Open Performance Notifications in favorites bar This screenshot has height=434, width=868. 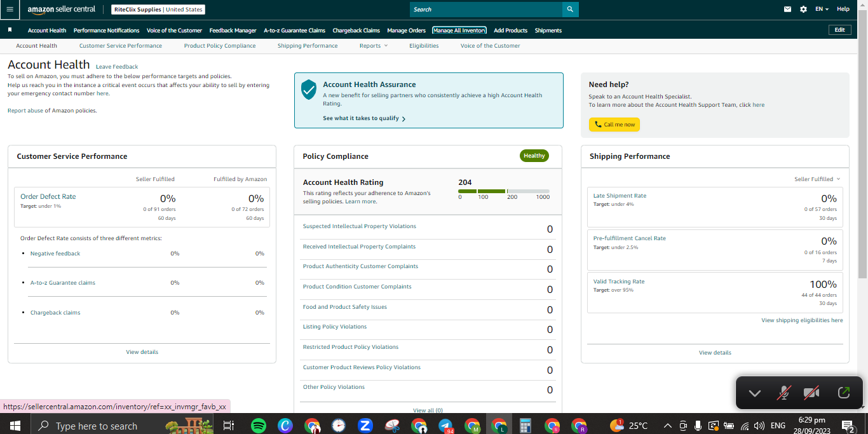[x=107, y=31]
